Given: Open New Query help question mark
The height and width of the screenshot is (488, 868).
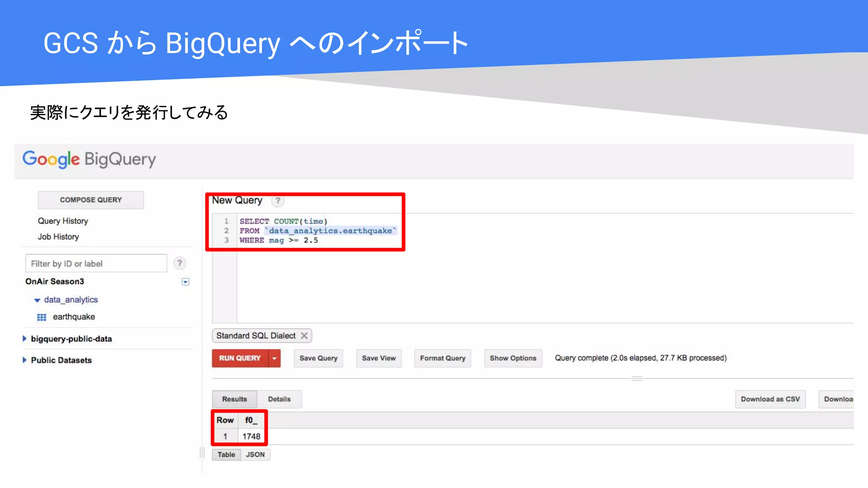Looking at the screenshot, I should pos(278,201).
